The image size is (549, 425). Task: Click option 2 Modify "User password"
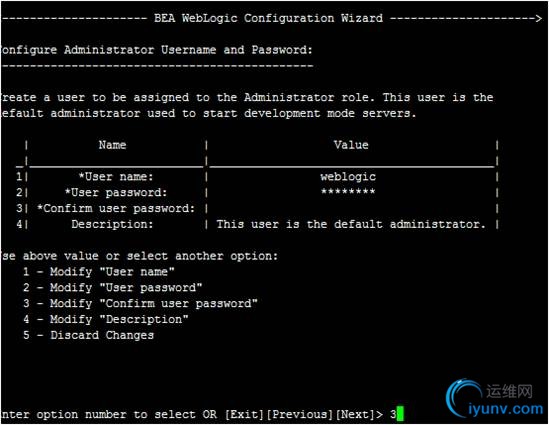[x=112, y=288]
